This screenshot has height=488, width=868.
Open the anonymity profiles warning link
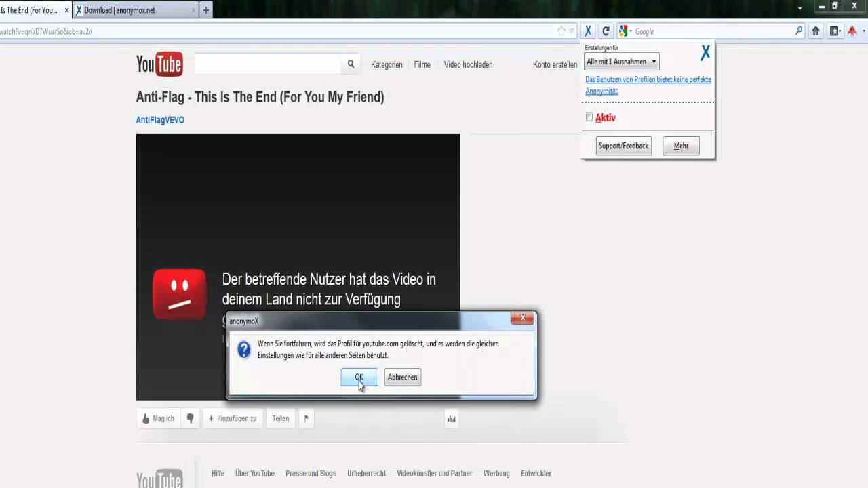[x=648, y=85]
